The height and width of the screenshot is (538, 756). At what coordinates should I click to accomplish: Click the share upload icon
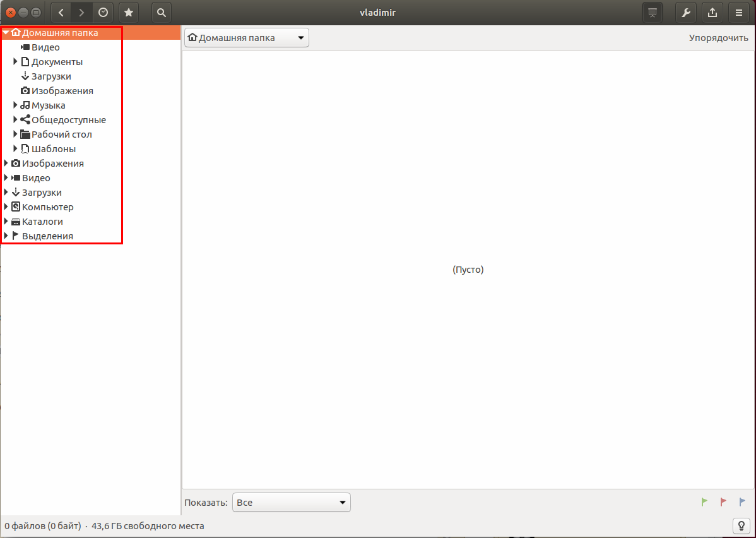712,13
